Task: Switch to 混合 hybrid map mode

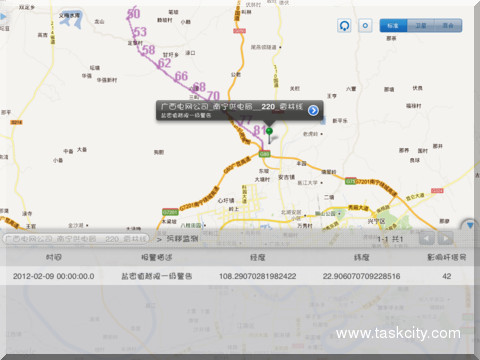Action: (x=448, y=26)
